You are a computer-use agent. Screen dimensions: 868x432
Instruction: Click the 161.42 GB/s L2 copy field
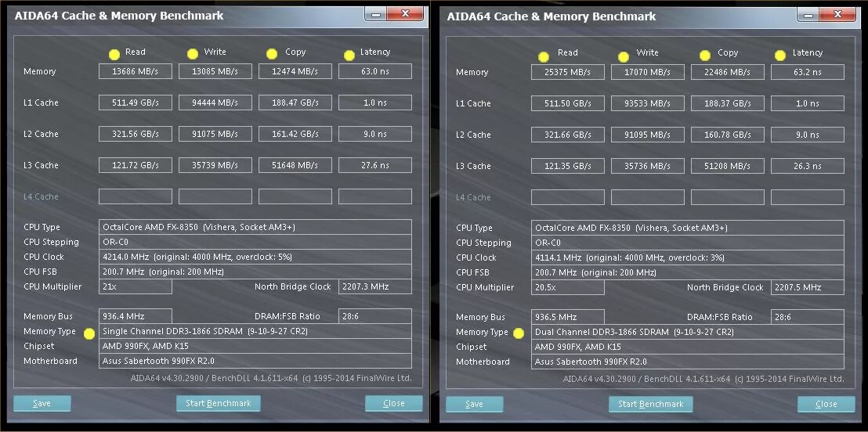click(x=295, y=134)
